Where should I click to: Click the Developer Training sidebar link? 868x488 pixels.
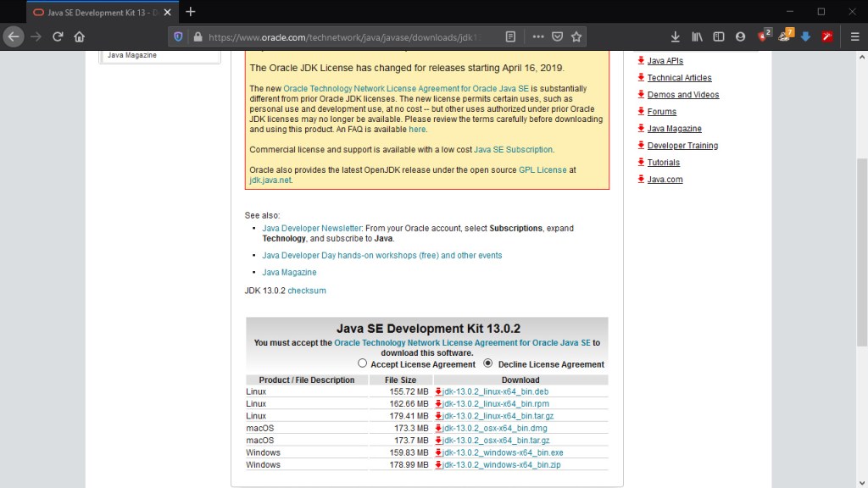[682, 146]
